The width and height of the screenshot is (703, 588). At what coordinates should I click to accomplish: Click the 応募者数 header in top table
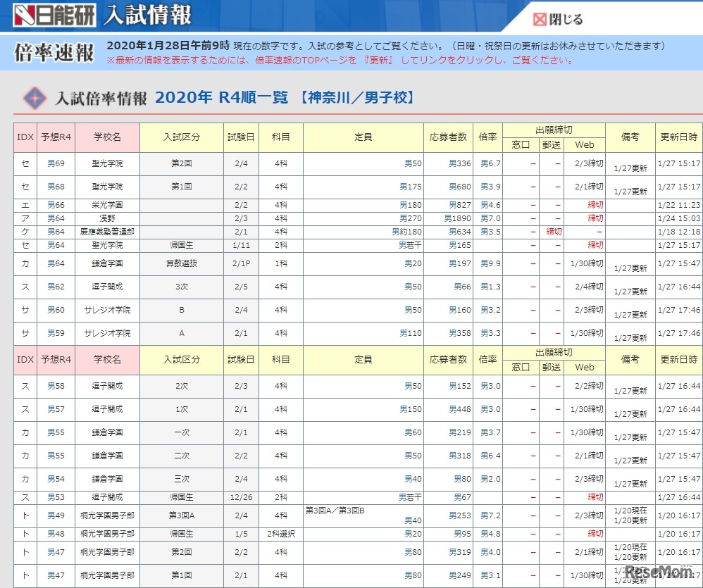(448, 137)
